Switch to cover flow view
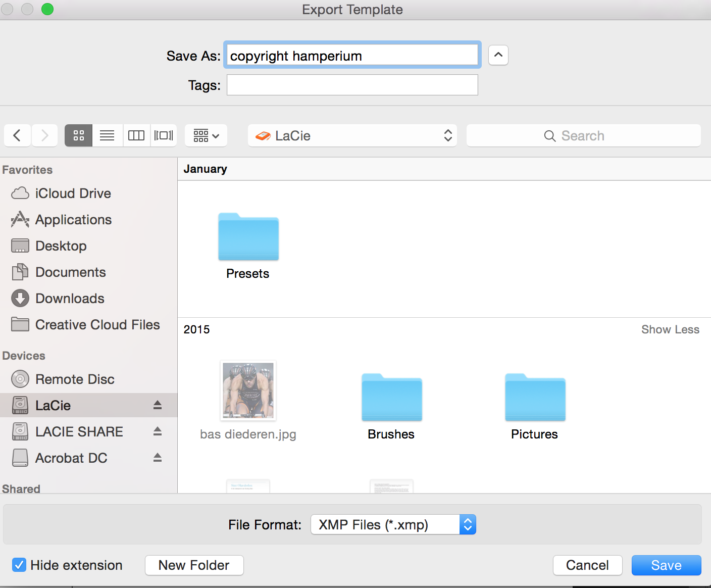Viewport: 711px width, 588px height. click(164, 135)
